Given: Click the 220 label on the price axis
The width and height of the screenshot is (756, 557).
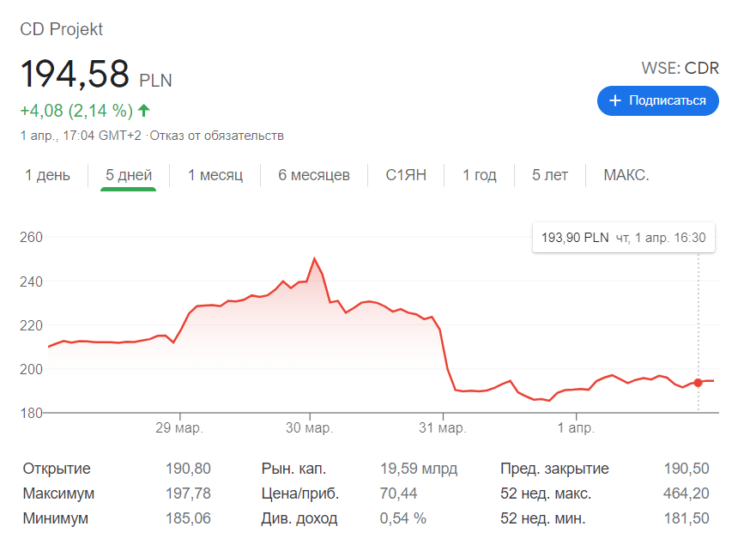Looking at the screenshot, I should tap(32, 325).
